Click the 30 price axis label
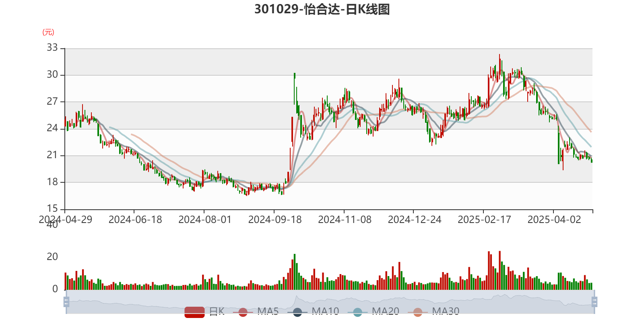Viewport: 644px width, 322px height. 52,74
